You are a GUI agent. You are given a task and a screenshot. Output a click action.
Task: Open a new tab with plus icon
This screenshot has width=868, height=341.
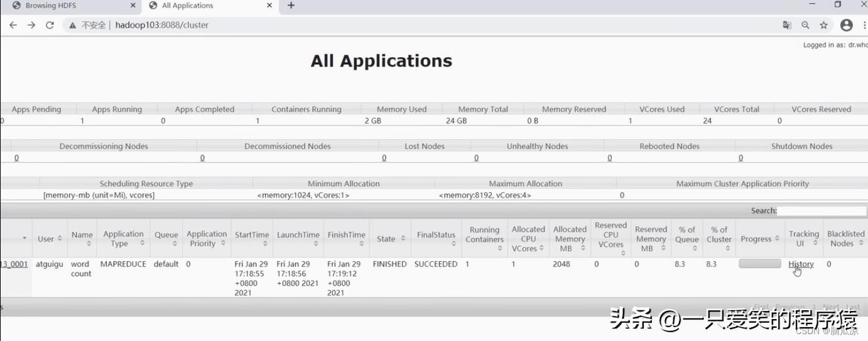click(x=291, y=6)
